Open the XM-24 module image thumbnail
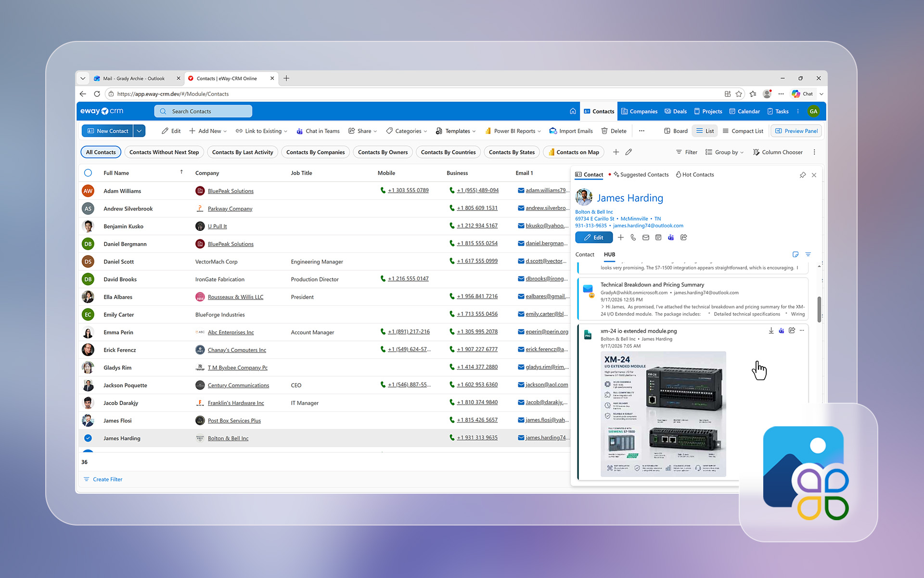Image resolution: width=924 pixels, height=578 pixels. click(663, 414)
